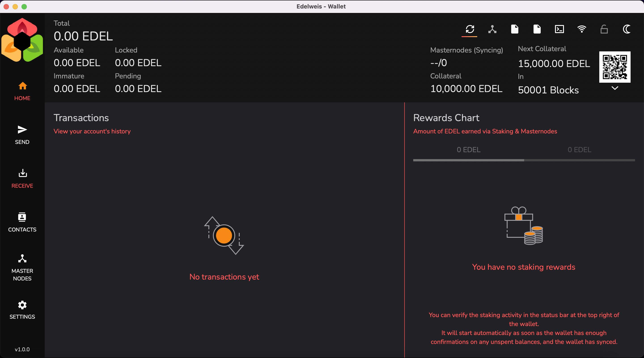Click the Total 0.00 EDEL balance
The image size is (644, 358).
tap(83, 36)
